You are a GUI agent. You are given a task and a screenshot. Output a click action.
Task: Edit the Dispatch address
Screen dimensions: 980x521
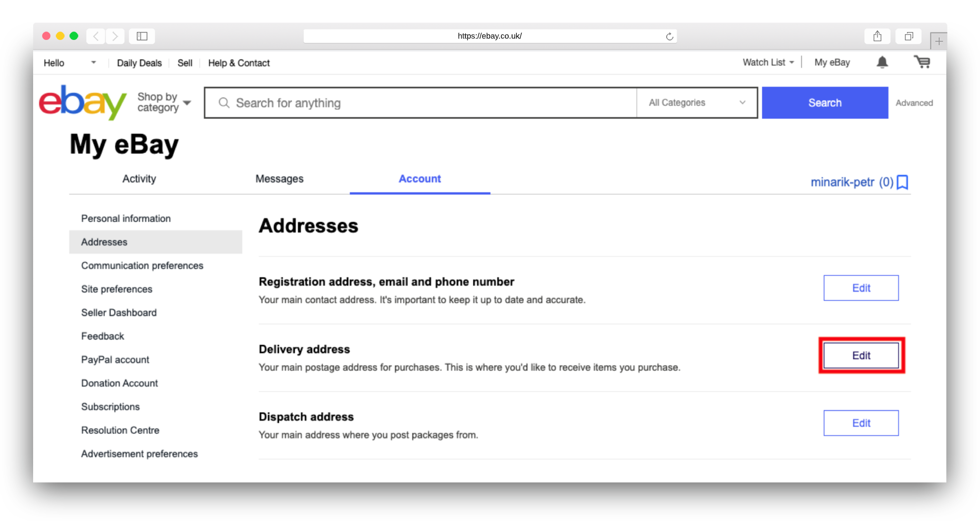point(861,423)
